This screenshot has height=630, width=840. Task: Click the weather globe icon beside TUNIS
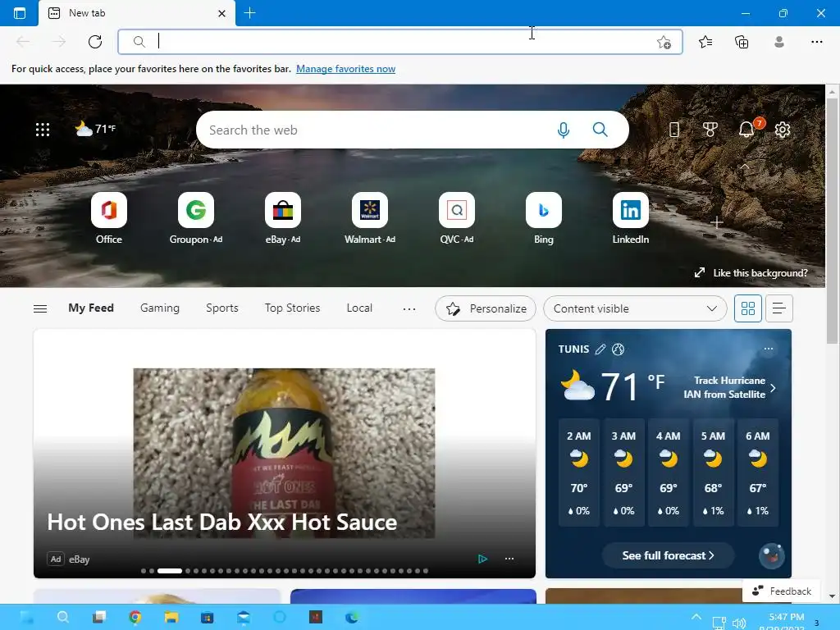[x=618, y=349]
